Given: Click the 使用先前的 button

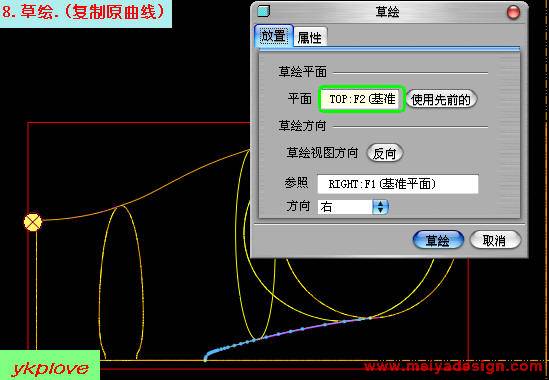Looking at the screenshot, I should (441, 99).
